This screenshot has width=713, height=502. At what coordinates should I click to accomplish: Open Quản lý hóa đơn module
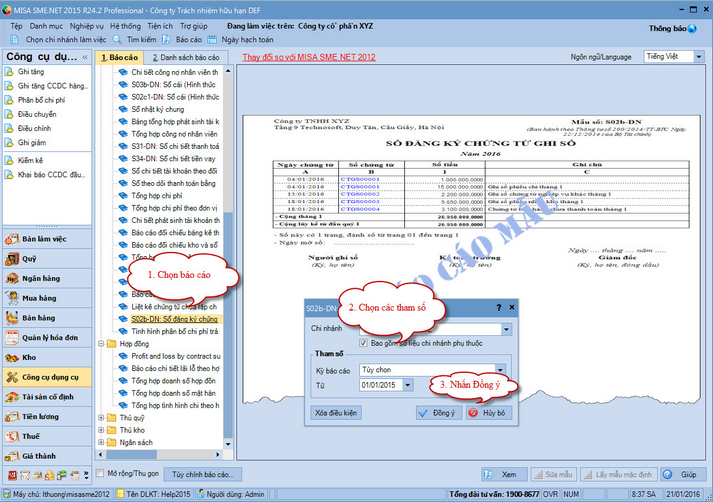[x=47, y=337]
